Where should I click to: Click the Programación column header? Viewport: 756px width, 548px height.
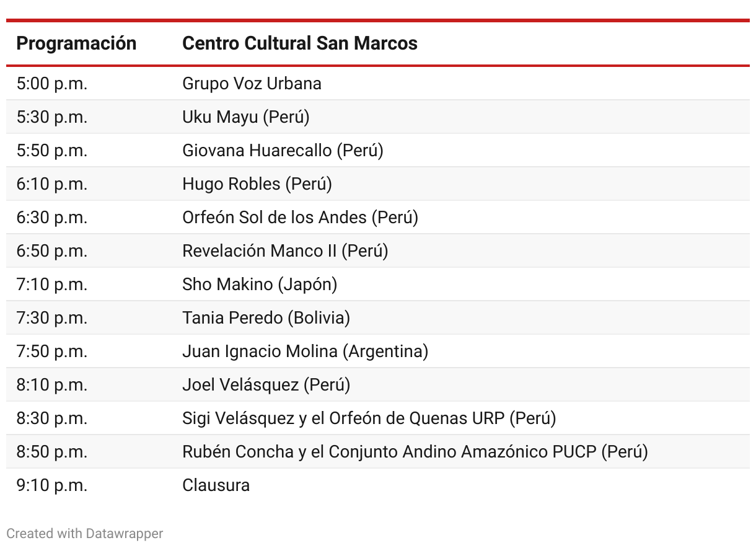76,43
